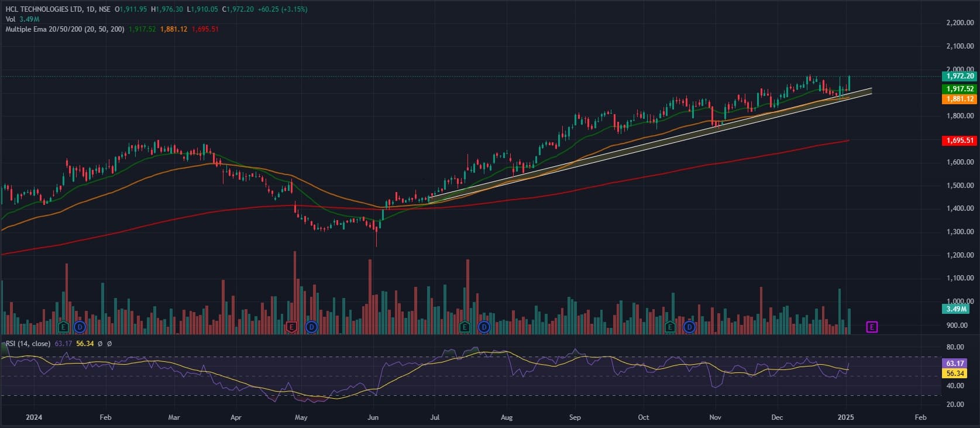980x428 pixels.
Task: Click the 2025 label on time axis
Action: [846, 417]
